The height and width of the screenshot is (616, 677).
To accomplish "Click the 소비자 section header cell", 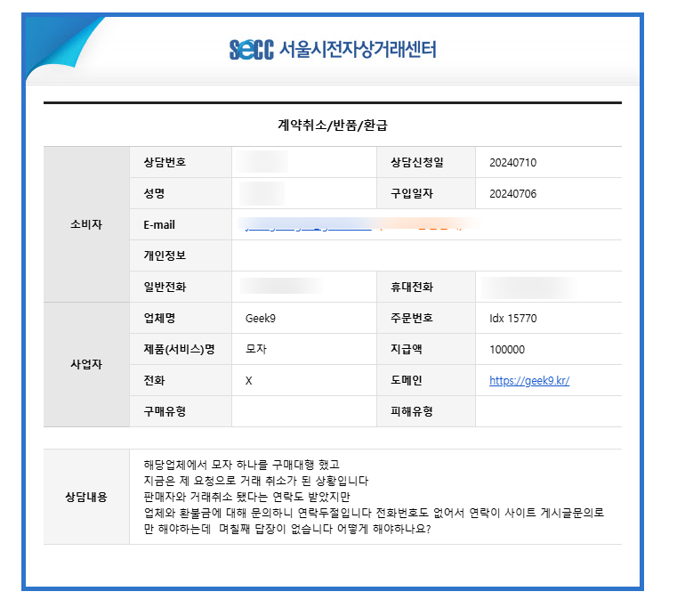I will [x=86, y=224].
